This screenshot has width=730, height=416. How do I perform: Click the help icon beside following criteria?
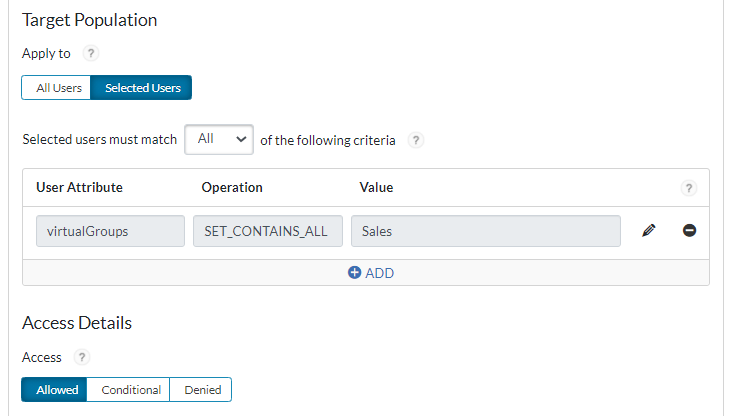click(416, 140)
